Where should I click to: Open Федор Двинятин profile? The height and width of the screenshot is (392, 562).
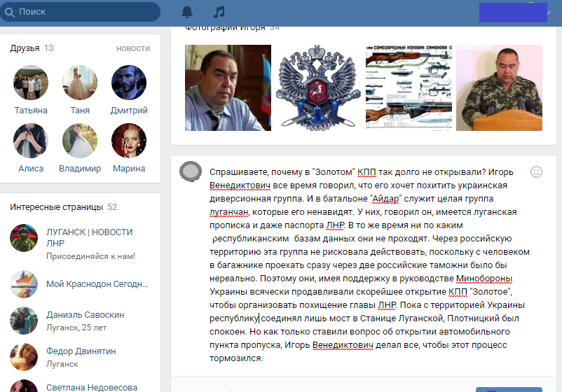point(81,351)
